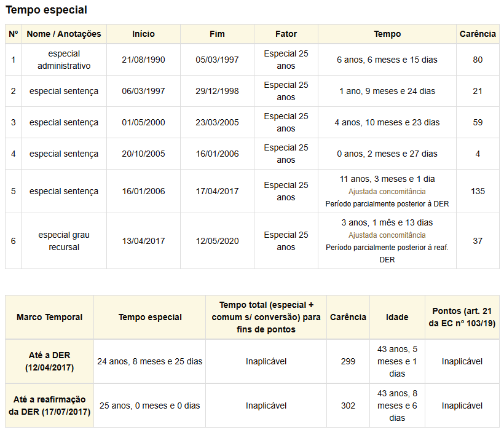Click the "Fim" column header

217,34
